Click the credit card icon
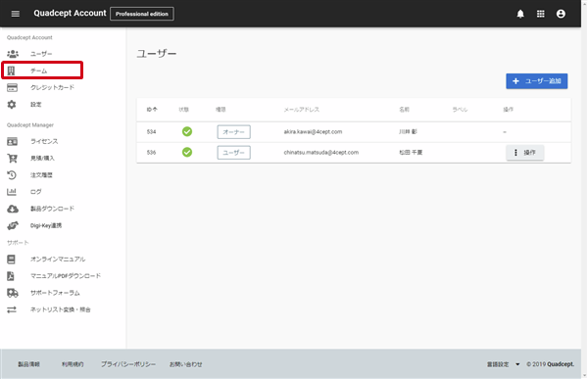Viewport: 588px width, 379px height. [12, 88]
